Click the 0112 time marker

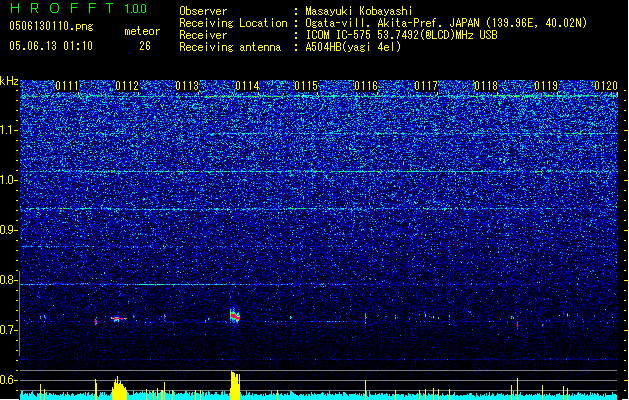127,86
